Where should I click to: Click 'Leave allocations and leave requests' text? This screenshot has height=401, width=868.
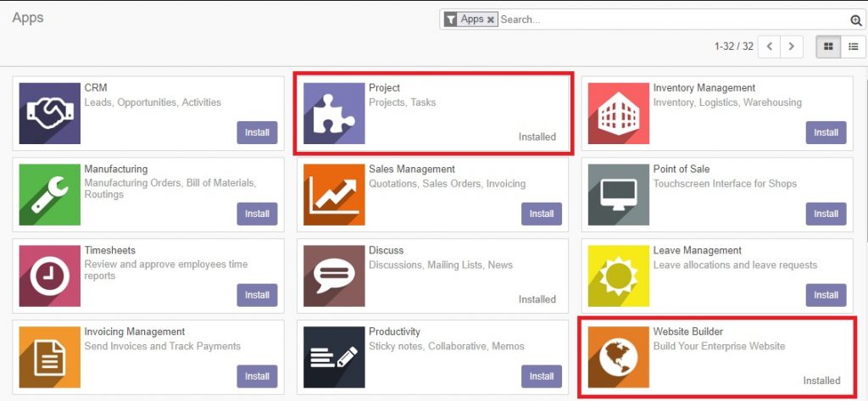point(735,265)
